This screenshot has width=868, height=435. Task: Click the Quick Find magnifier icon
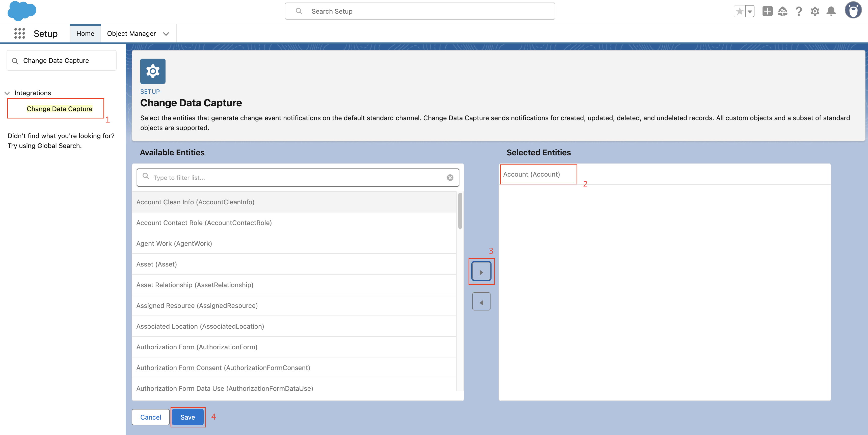click(15, 61)
